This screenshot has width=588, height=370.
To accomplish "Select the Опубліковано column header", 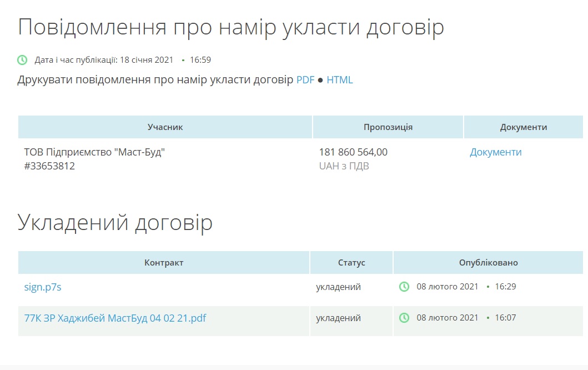I will (x=488, y=263).
